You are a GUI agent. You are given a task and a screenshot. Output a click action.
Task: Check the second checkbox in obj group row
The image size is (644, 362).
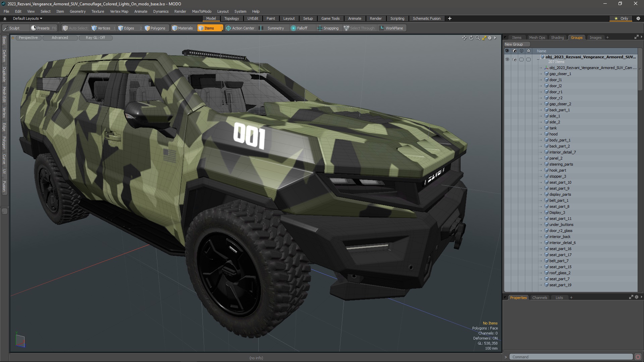529,59
